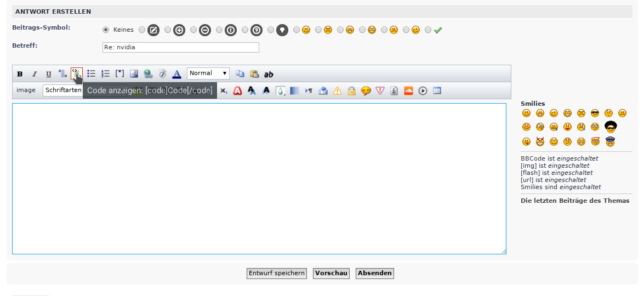Click the 'image' toolbar label
Viewport: 644px width, 296px height.
click(26, 90)
